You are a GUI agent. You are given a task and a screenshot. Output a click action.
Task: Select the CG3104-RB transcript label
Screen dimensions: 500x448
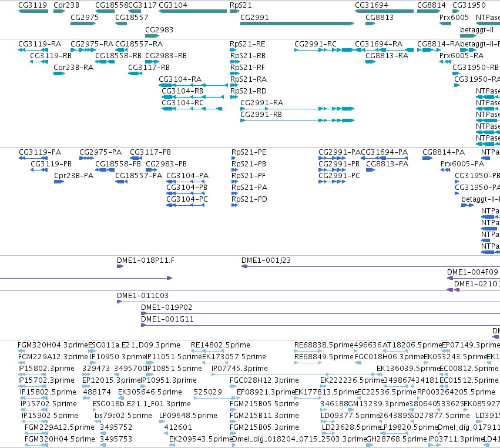pyautogui.click(x=182, y=91)
